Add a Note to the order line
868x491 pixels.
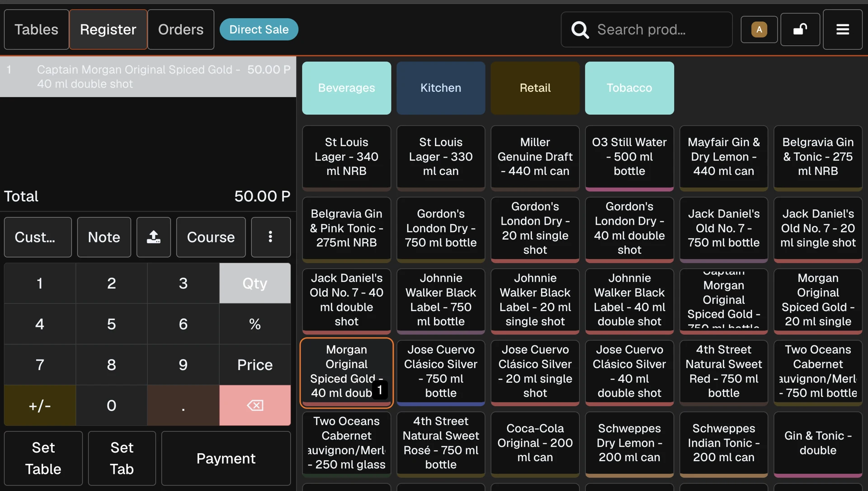click(x=104, y=237)
